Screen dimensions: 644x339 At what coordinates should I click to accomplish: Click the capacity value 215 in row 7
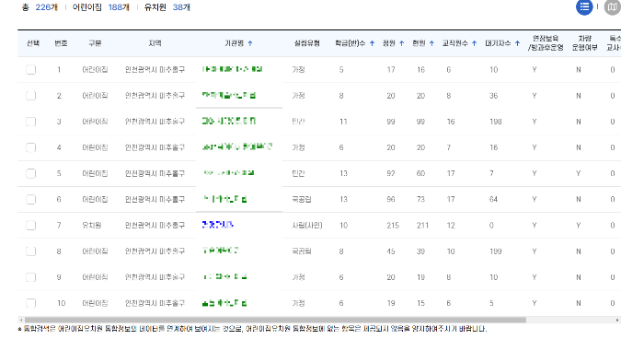click(x=393, y=225)
